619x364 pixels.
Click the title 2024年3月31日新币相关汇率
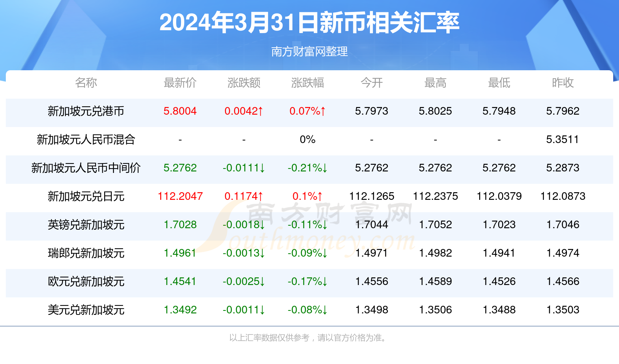[x=309, y=23]
